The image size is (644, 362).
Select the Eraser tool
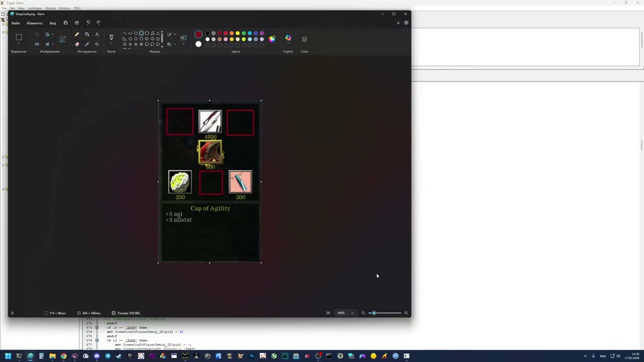click(76, 44)
